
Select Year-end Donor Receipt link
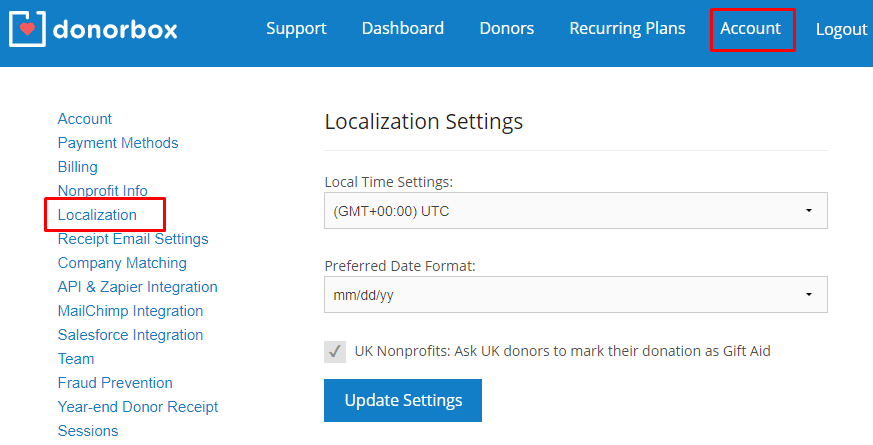coord(138,407)
